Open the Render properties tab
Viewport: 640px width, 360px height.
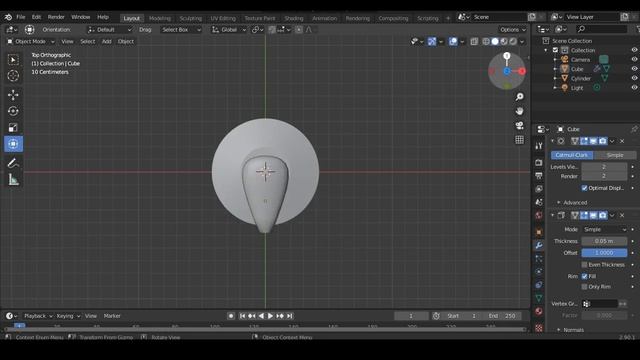539,162
